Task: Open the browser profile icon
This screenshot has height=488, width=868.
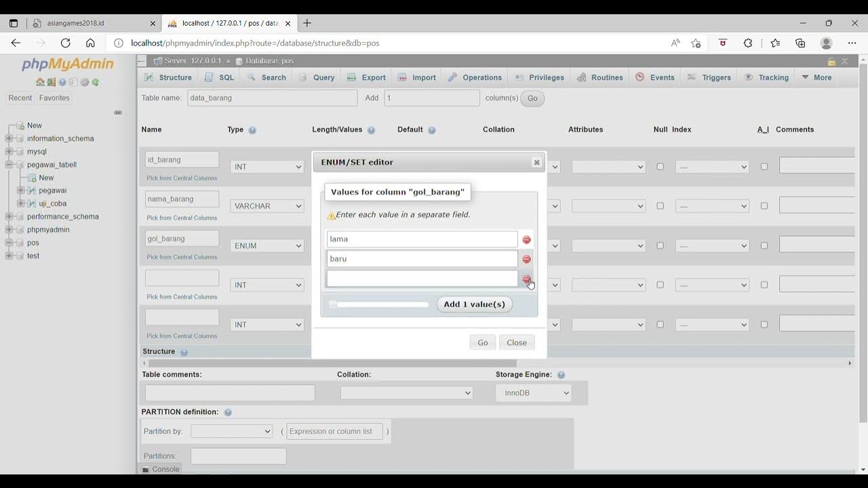Action: 826,43
